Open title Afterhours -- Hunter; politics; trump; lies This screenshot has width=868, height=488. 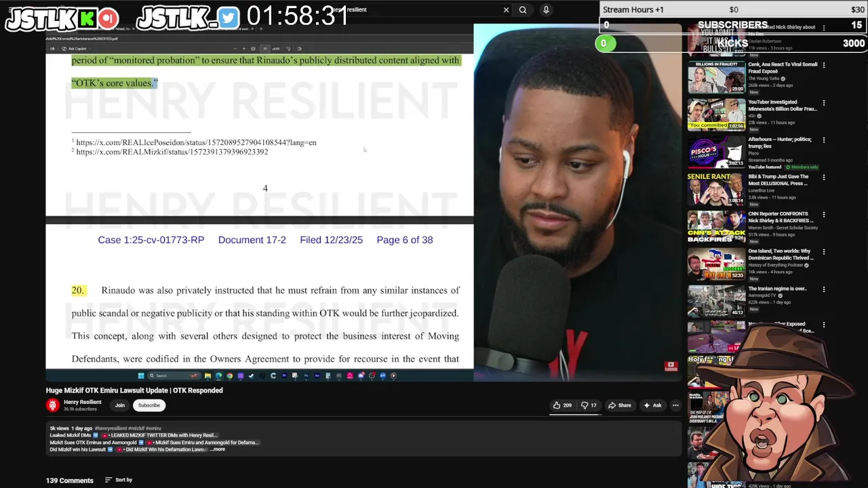point(780,142)
